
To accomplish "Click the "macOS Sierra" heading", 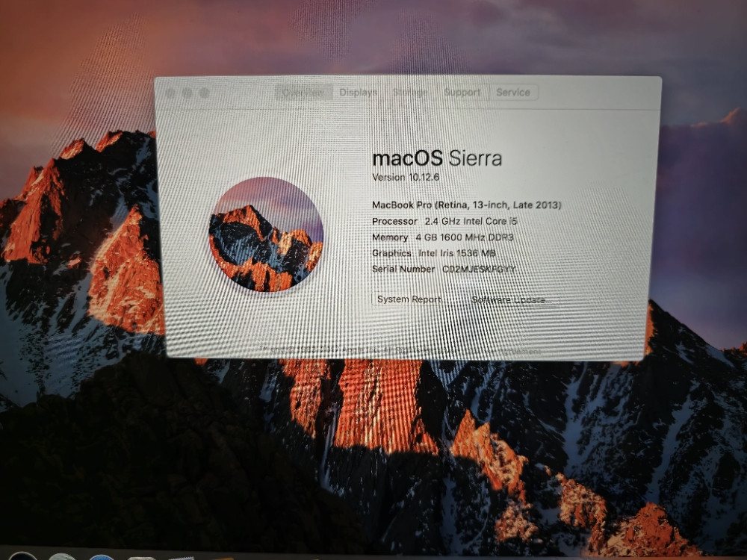I will [437, 158].
